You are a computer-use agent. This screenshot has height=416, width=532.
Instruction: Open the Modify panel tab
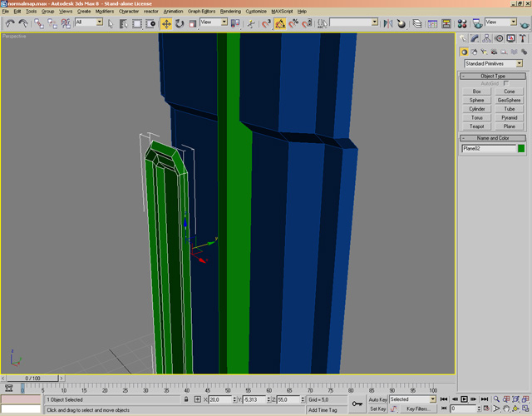click(x=475, y=38)
